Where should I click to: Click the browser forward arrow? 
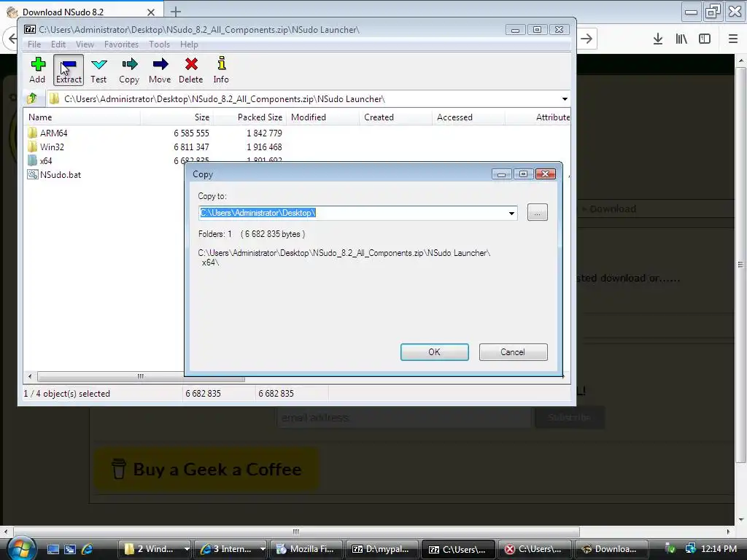pyautogui.click(x=587, y=39)
